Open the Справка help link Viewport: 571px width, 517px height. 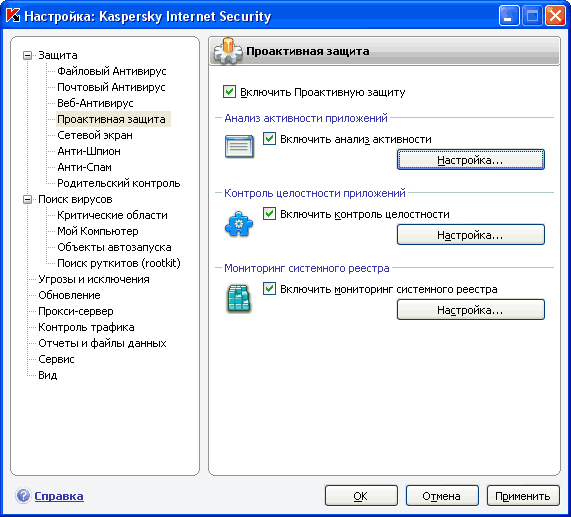[59, 496]
